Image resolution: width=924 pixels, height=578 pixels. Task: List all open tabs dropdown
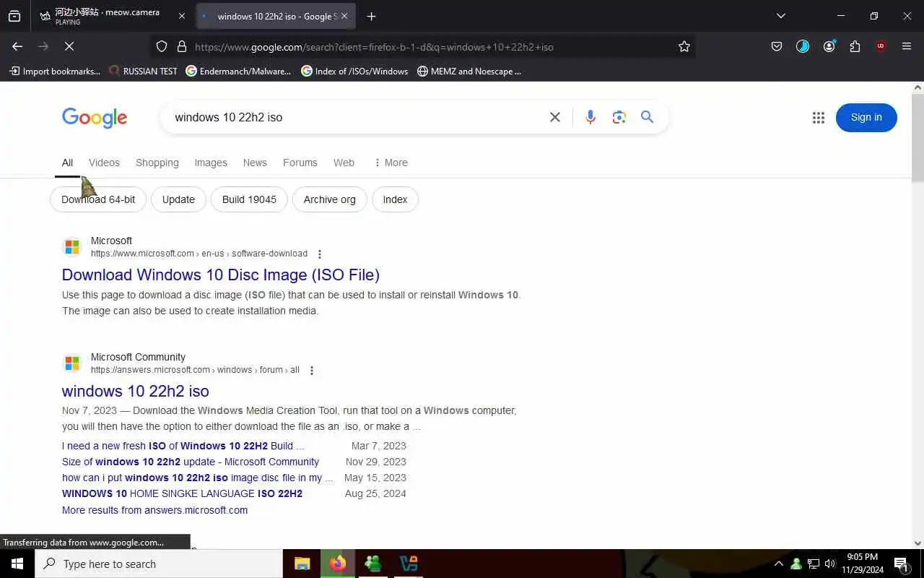click(780, 16)
